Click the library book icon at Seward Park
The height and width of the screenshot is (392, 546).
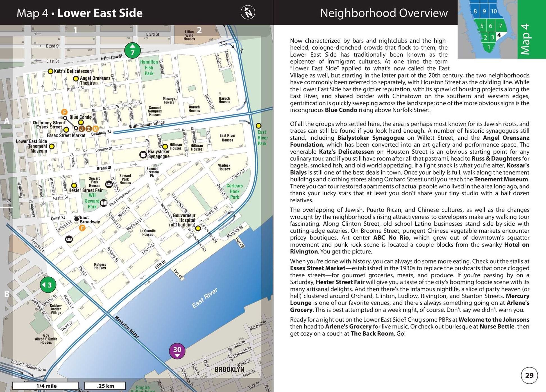[x=104, y=203]
